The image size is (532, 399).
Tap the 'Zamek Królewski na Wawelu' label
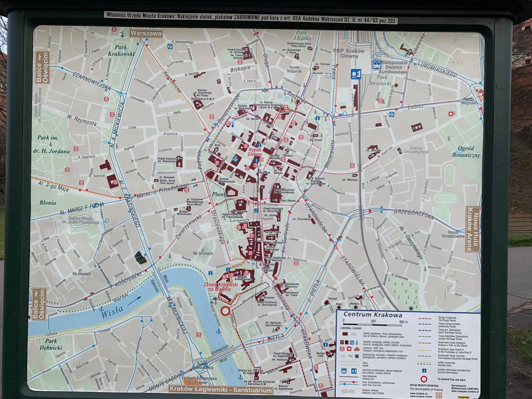pos(221,287)
